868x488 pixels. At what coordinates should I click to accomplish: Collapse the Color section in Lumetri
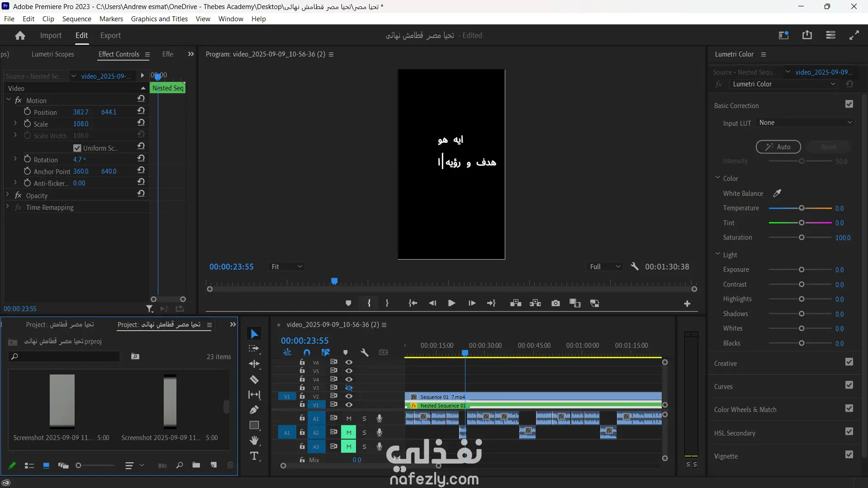718,178
